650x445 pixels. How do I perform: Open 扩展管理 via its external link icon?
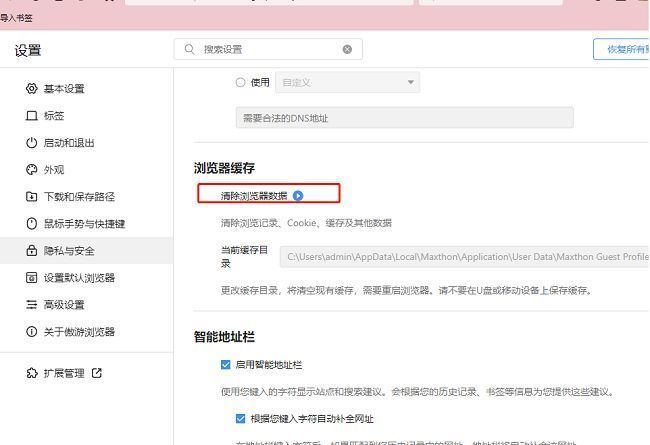tap(97, 373)
